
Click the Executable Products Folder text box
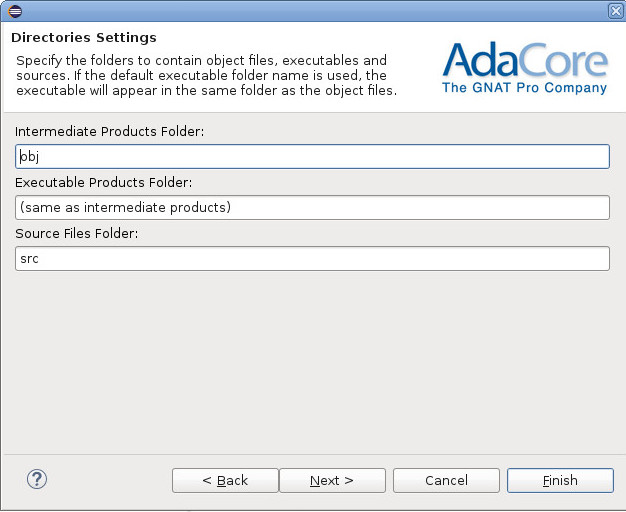(313, 207)
